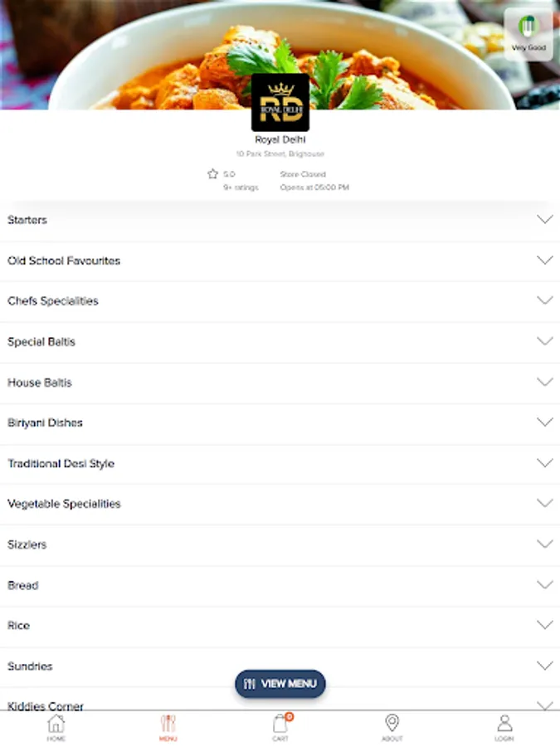Viewport: 560px width, 747px height.
Task: Click the Royal Delhi RD logo
Action: [x=280, y=102]
